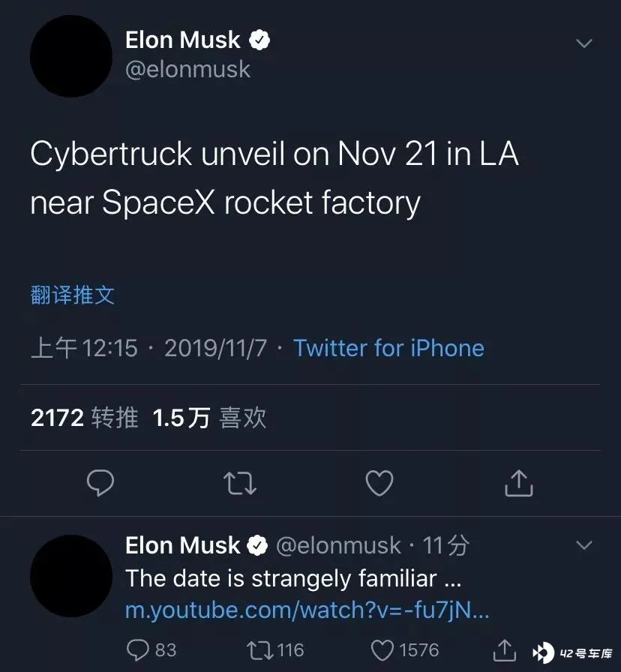
Task: View the 2172 转推 retweets list
Action: pyautogui.click(x=85, y=418)
